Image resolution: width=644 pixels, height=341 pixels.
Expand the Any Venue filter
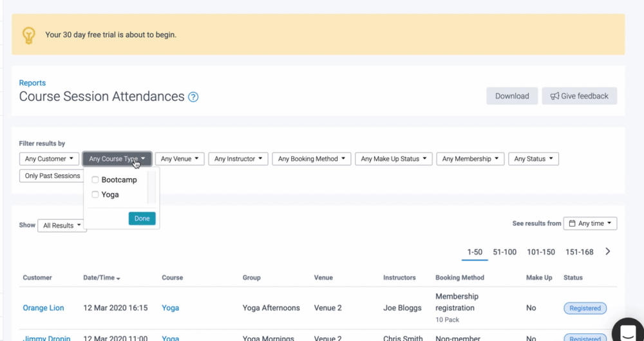pos(179,159)
